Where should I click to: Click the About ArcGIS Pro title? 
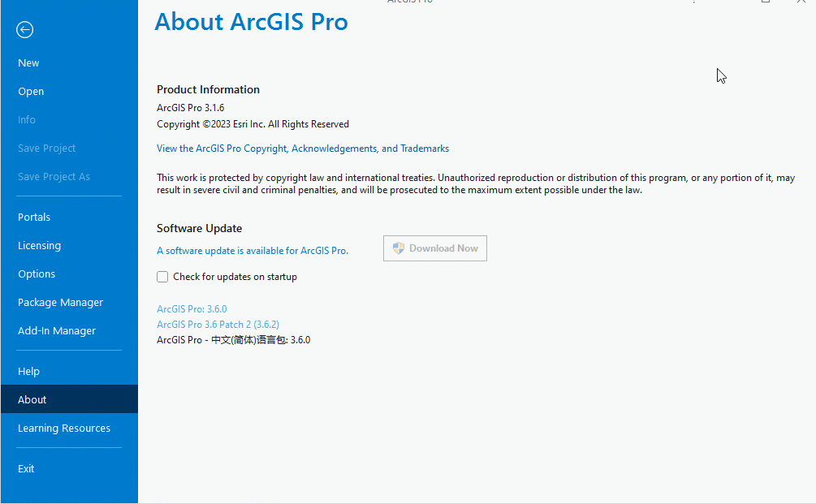[x=252, y=22]
